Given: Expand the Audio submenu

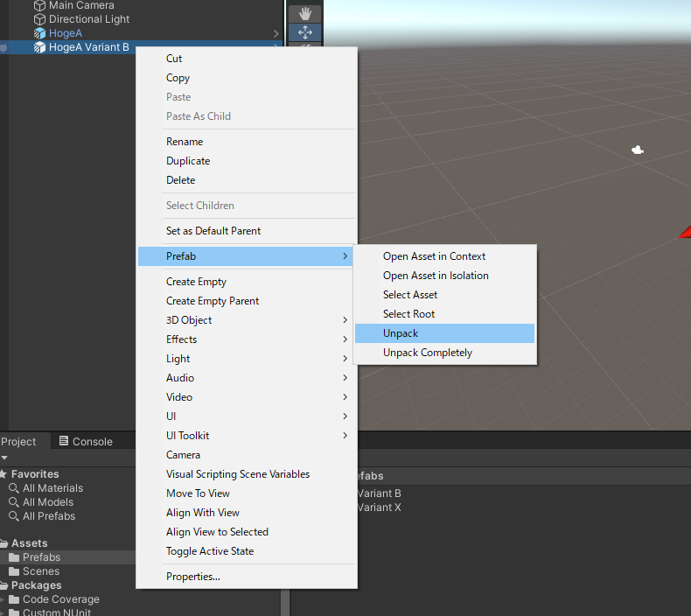Looking at the screenshot, I should [345, 378].
